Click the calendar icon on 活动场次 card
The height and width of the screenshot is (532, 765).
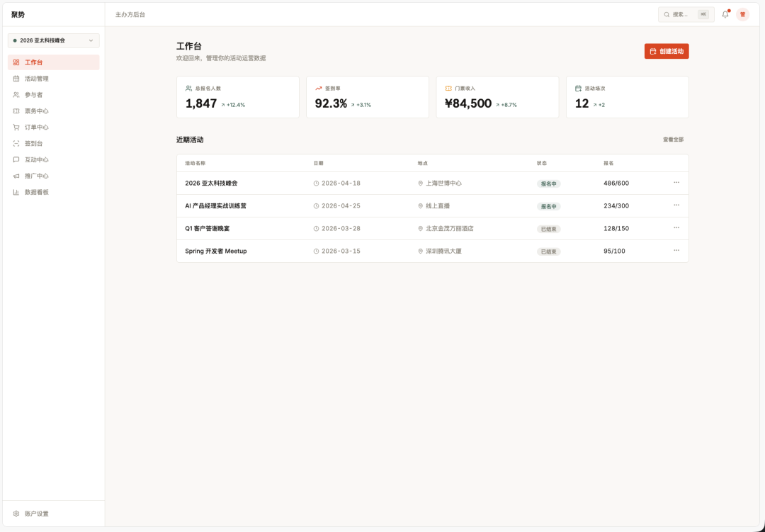(578, 89)
